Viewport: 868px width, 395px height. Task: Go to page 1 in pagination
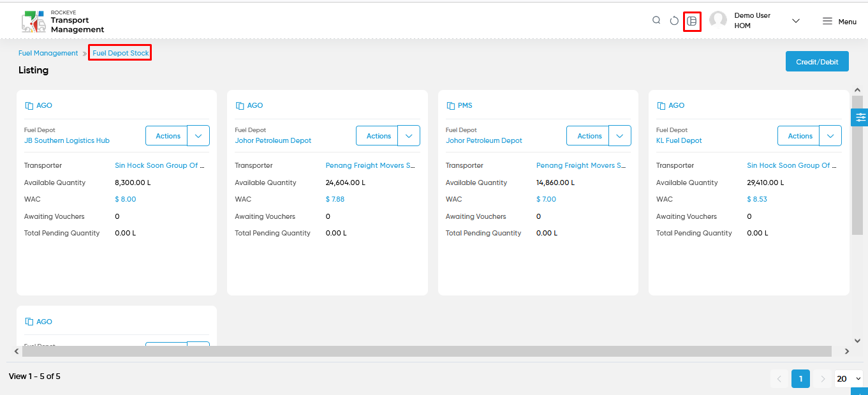801,378
